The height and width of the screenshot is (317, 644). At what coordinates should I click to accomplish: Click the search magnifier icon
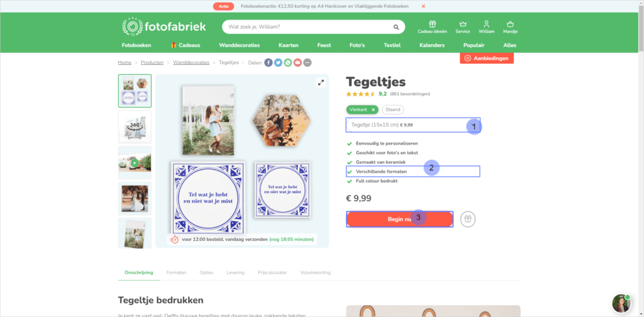[x=396, y=27]
